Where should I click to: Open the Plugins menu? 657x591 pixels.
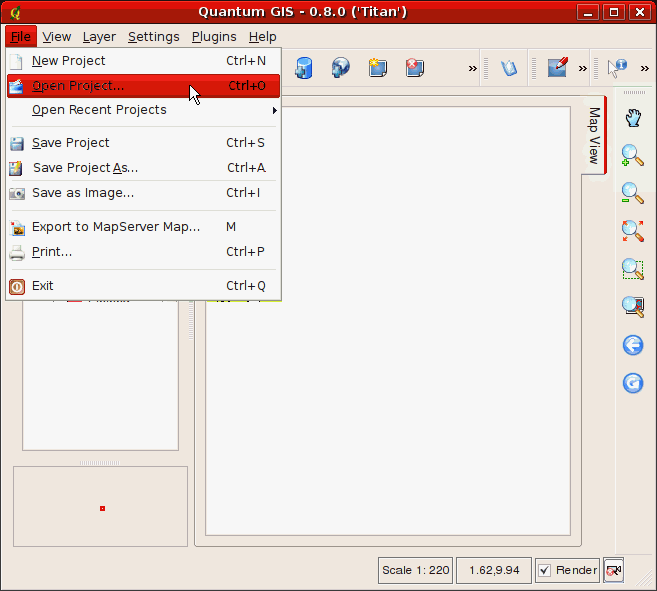pos(214,37)
